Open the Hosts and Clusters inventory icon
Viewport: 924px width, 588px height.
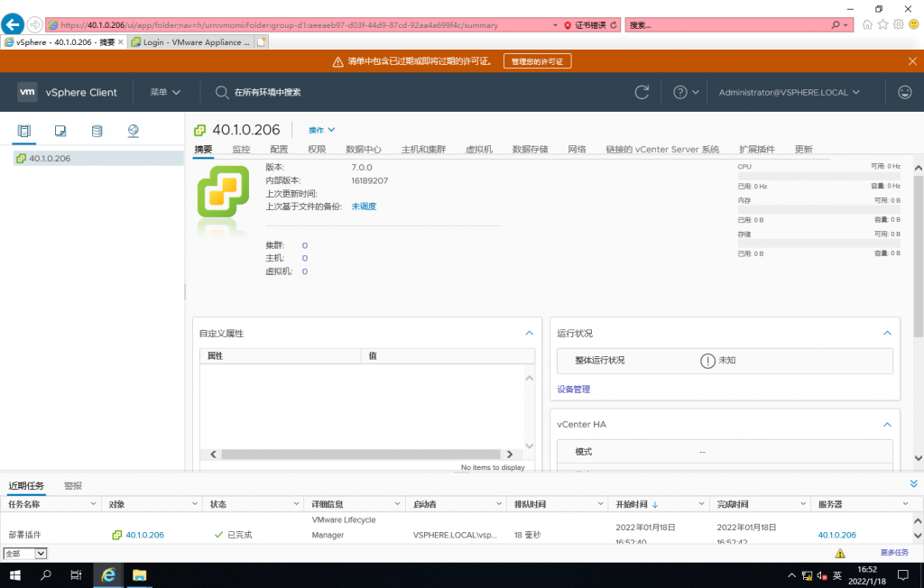(24, 131)
